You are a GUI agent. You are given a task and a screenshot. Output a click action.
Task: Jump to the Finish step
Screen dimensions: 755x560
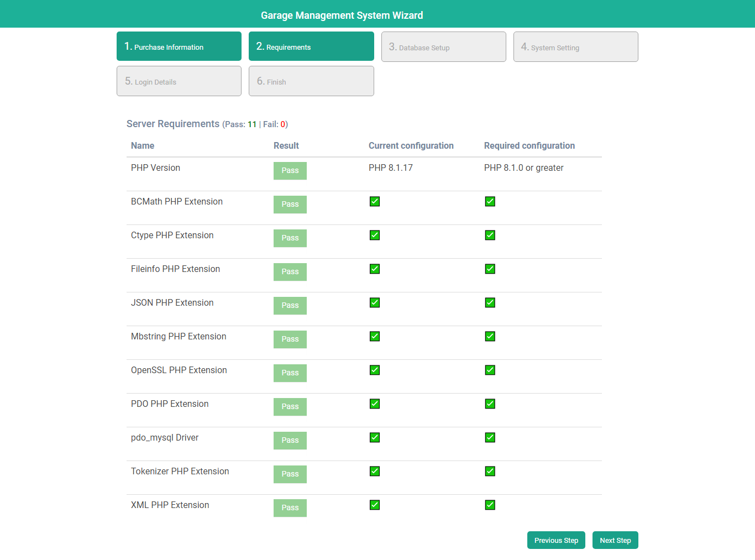click(x=311, y=81)
